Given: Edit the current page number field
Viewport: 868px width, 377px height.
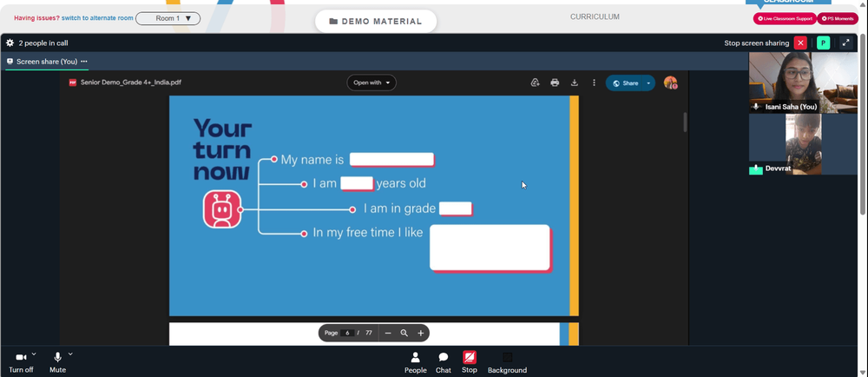Looking at the screenshot, I should [x=347, y=333].
